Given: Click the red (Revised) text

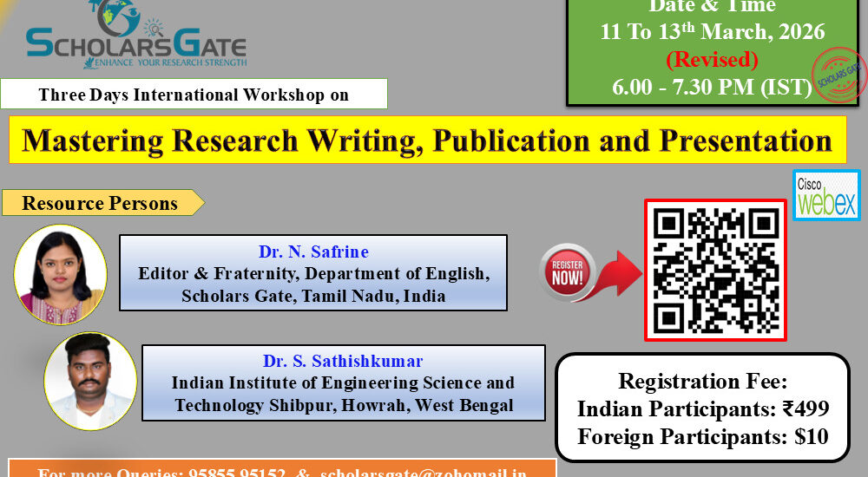Looking at the screenshot, I should point(711,60).
